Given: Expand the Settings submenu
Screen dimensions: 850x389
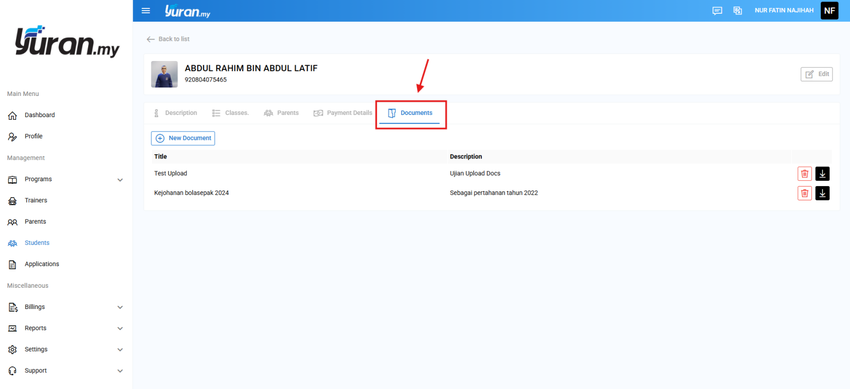Looking at the screenshot, I should point(120,349).
